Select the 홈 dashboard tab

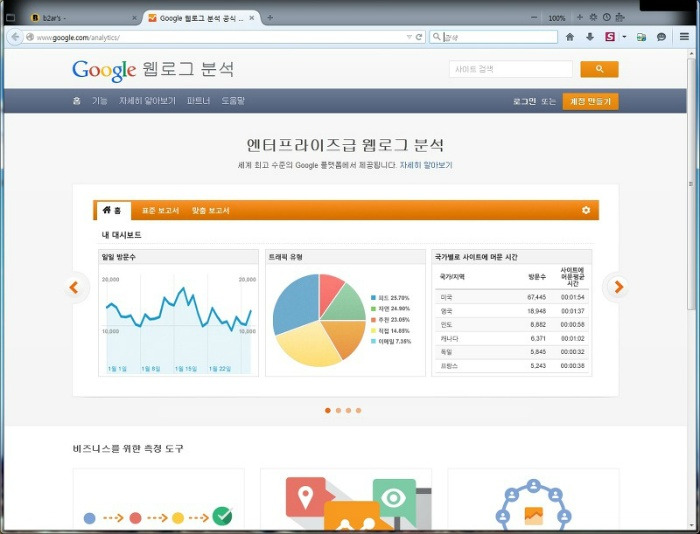(112, 210)
